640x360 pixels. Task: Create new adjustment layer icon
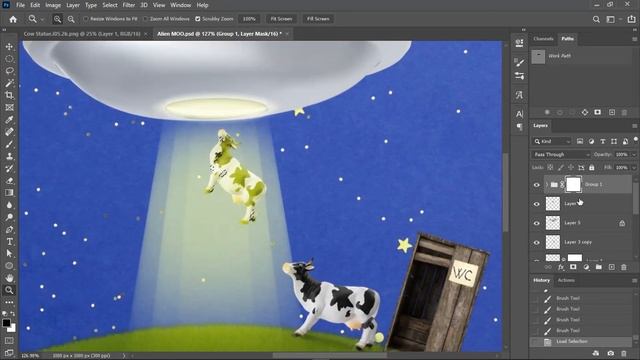coord(586,267)
